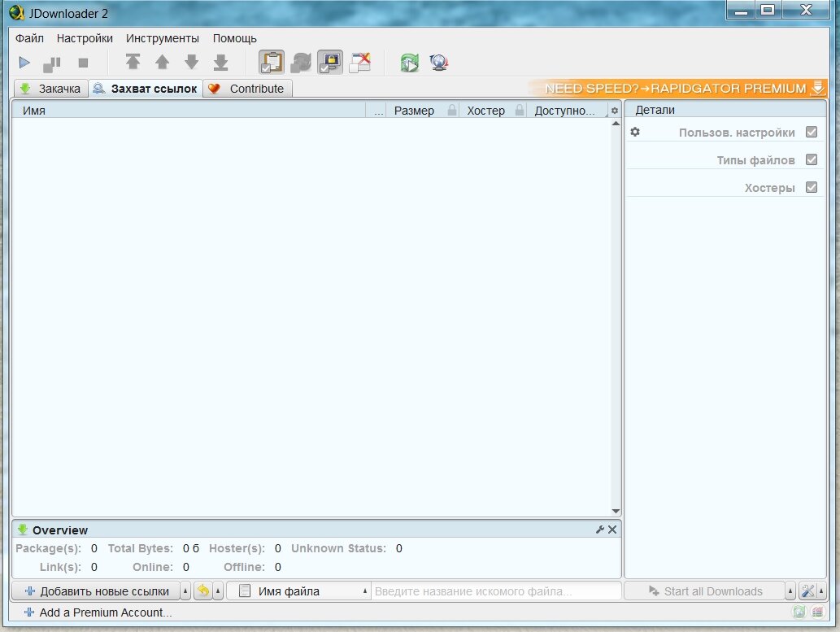Minimize the JDownloader window
Screen dimensions: 840x632
pyautogui.click(x=741, y=11)
